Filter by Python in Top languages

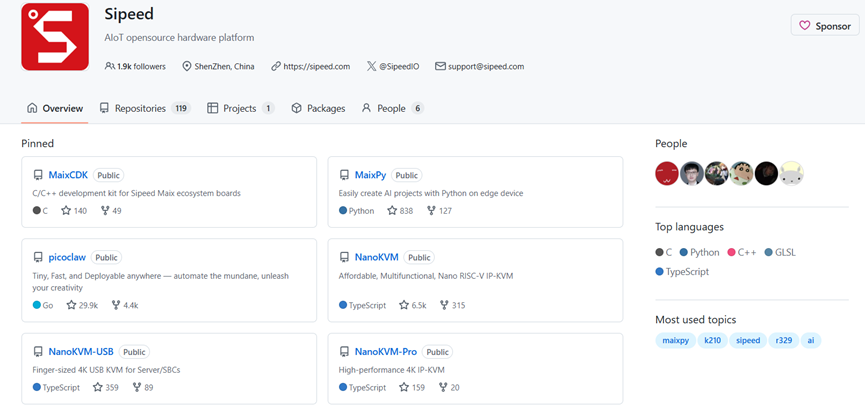pyautogui.click(x=700, y=252)
